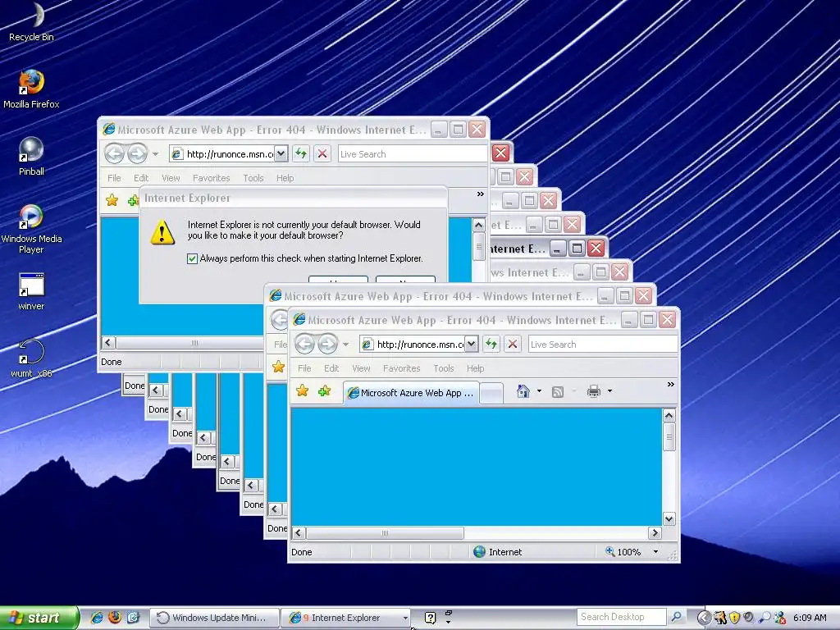
Task: Click Live Search box in front IE window
Action: point(602,345)
